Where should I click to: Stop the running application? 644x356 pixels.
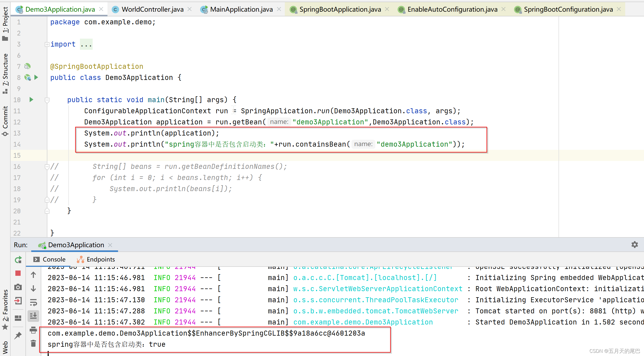click(18, 273)
